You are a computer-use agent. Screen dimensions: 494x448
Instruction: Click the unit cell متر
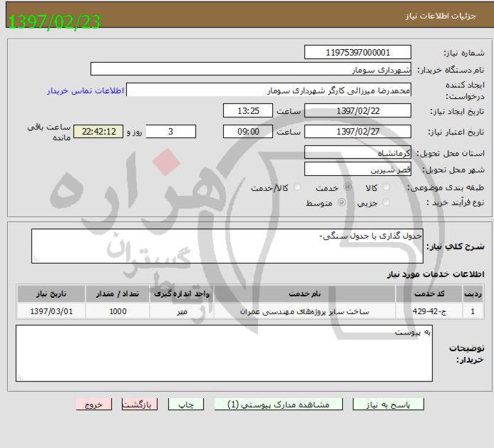(182, 311)
